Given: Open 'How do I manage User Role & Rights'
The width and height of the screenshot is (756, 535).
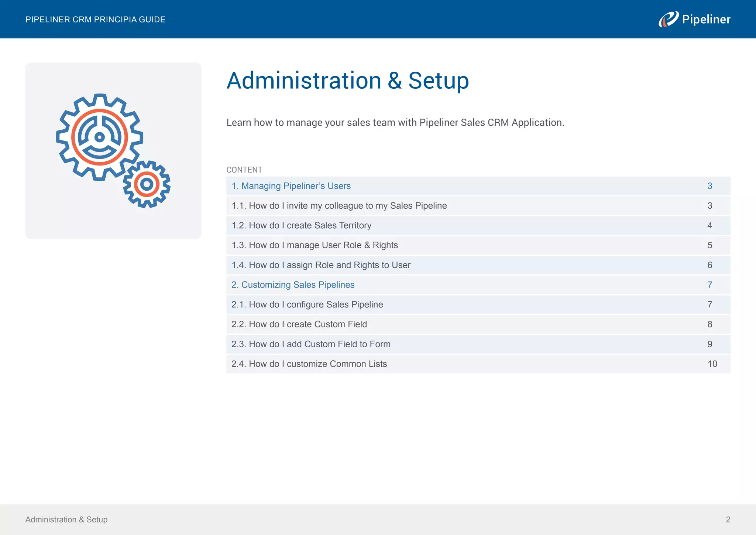Looking at the screenshot, I should tap(315, 245).
